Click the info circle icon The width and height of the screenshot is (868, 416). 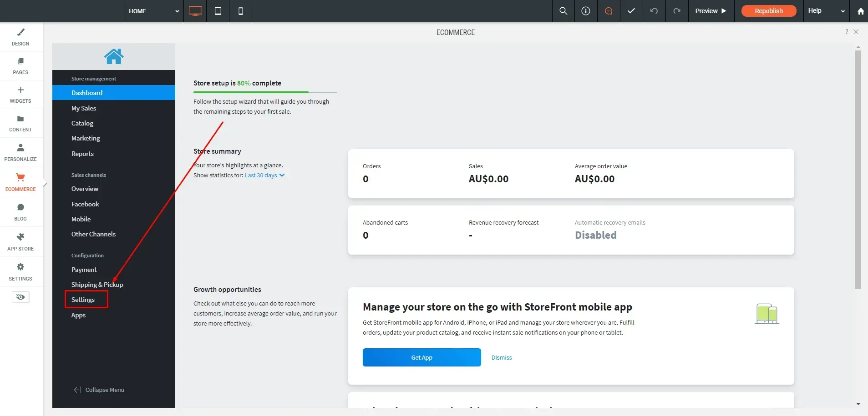586,11
